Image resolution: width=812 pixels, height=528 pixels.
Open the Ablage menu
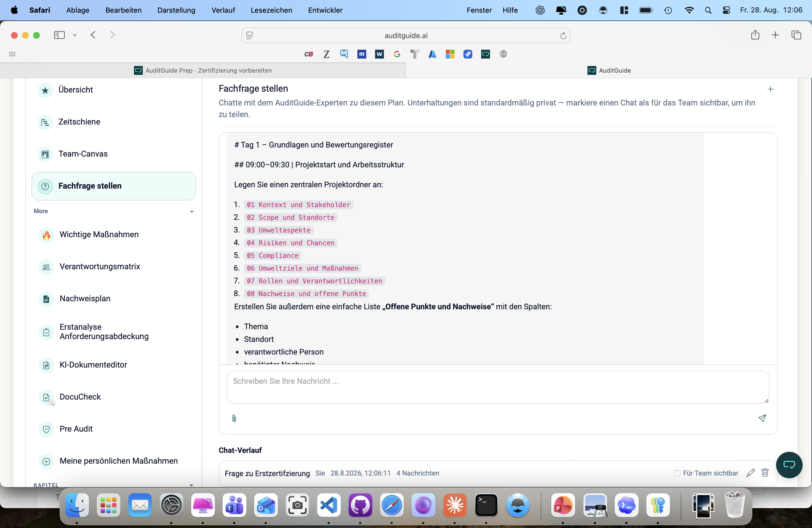point(78,10)
